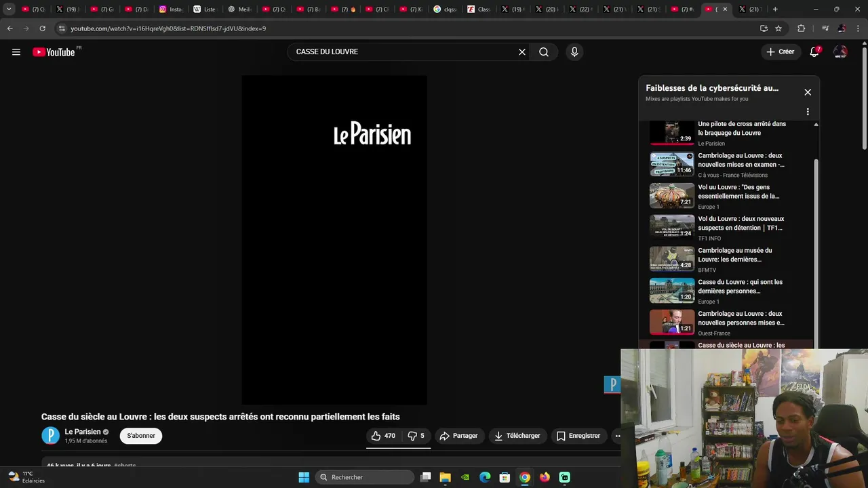
Task: Click the magnifier search button
Action: [x=544, y=52]
